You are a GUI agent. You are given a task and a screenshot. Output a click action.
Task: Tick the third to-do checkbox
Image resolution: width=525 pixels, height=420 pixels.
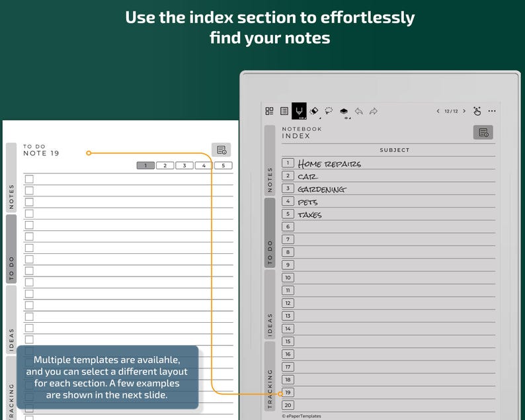click(x=29, y=202)
